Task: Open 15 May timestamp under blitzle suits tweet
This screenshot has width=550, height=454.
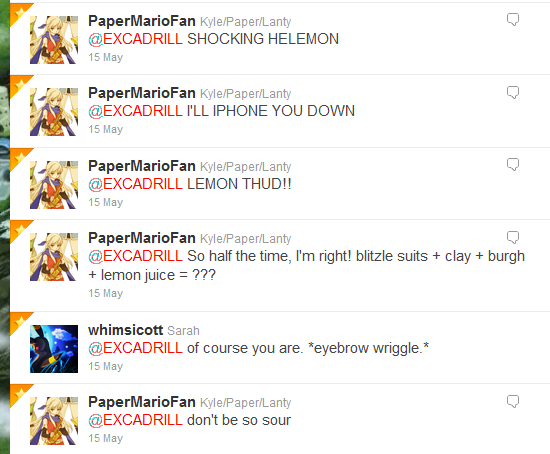Action: 106,293
